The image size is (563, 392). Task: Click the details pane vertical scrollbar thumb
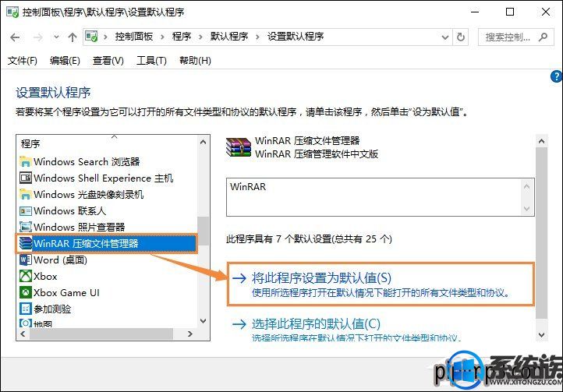click(541, 232)
